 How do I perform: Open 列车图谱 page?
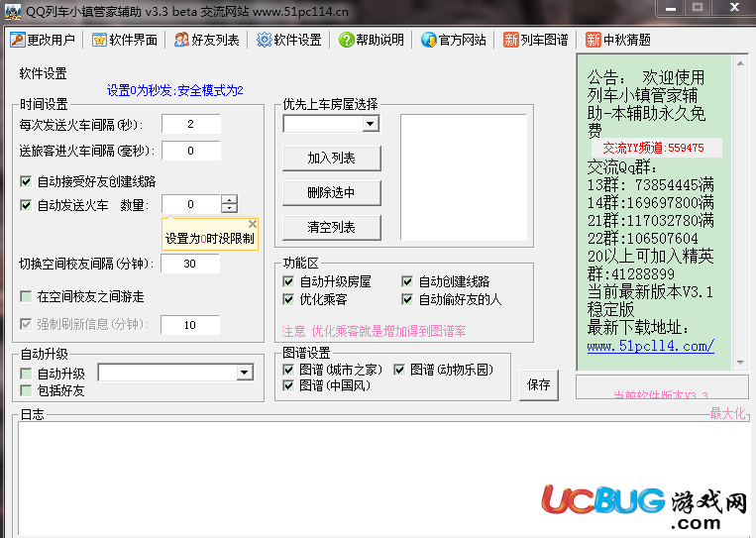point(544,40)
